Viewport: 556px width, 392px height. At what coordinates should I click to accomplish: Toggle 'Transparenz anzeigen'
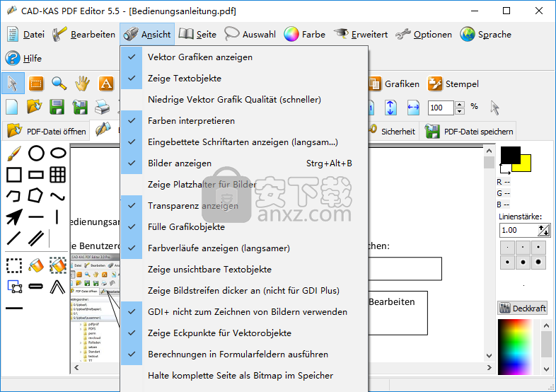(x=244, y=206)
